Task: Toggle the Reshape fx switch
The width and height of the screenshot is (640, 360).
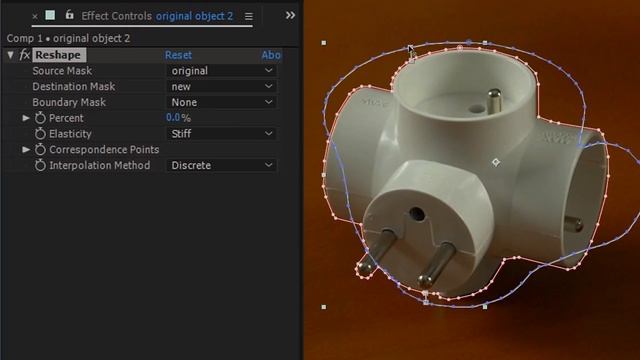Action: 24,55
